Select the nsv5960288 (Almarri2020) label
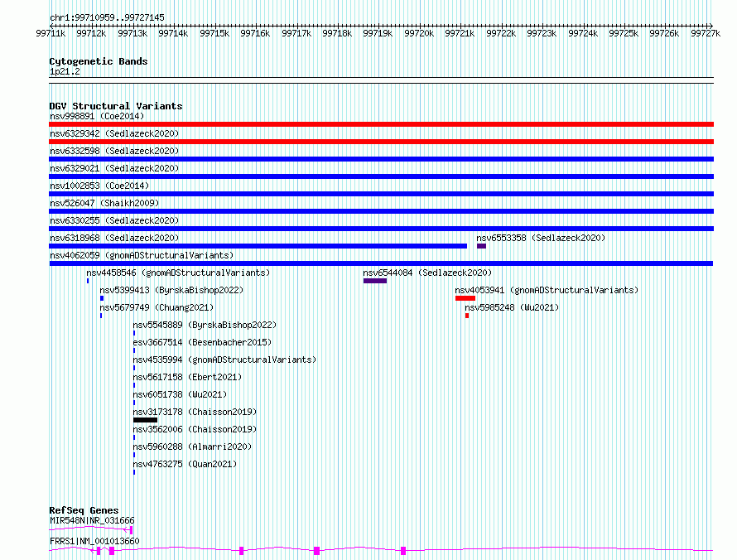This screenshot has width=737, height=560. click(192, 447)
